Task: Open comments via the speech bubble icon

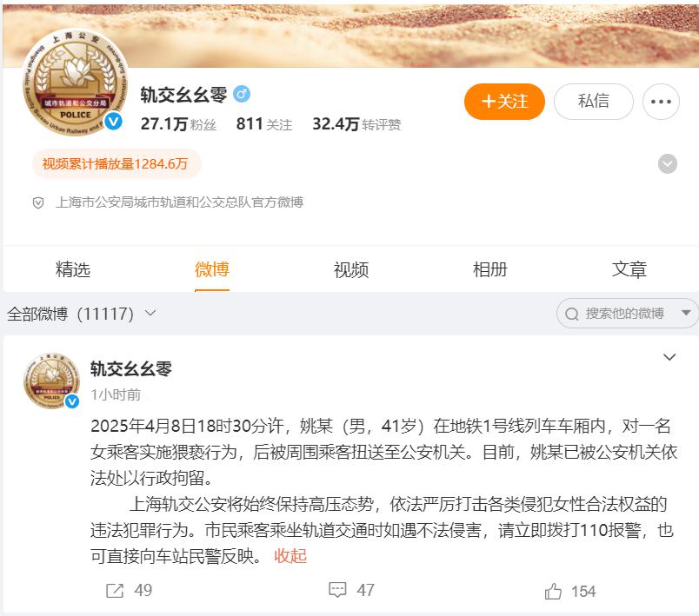Action: pyautogui.click(x=337, y=590)
